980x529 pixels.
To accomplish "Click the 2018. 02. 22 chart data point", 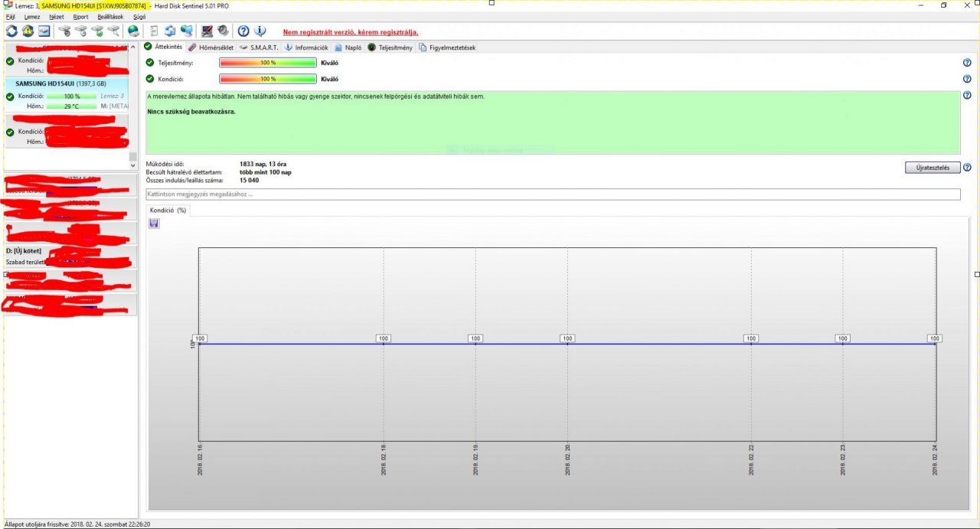I will [751, 339].
